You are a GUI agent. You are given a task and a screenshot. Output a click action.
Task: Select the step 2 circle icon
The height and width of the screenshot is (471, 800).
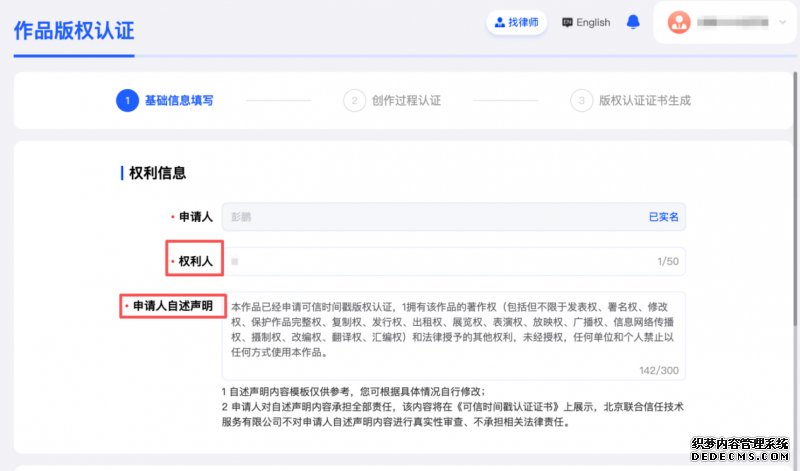(x=353, y=100)
